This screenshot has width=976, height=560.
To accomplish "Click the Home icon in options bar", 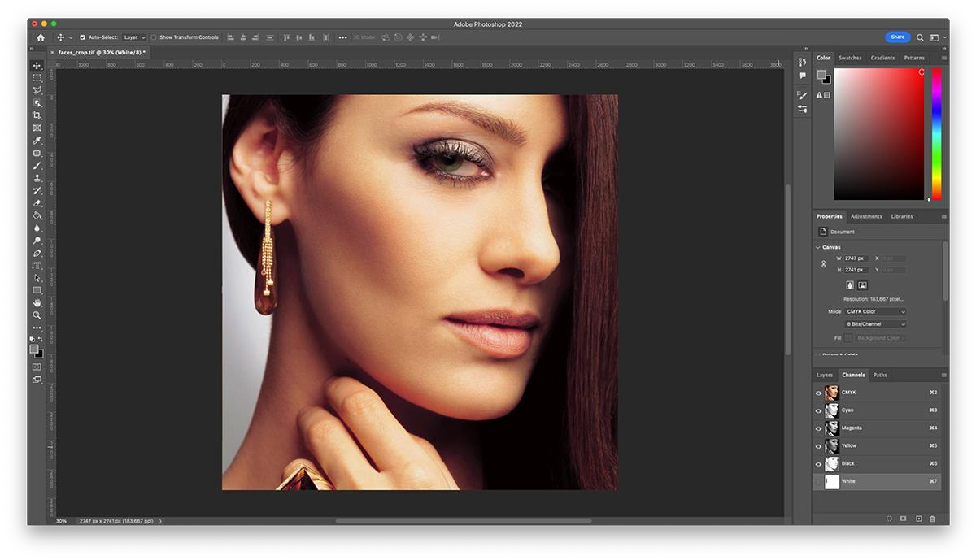I will [41, 37].
